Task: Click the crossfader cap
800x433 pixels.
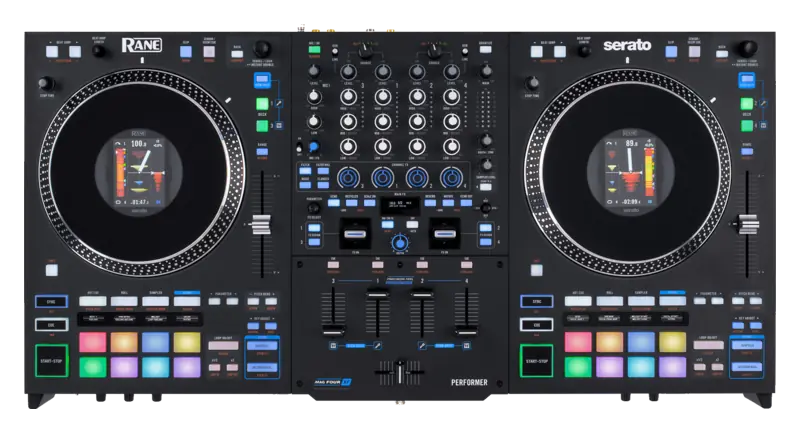Action: pyautogui.click(x=400, y=372)
